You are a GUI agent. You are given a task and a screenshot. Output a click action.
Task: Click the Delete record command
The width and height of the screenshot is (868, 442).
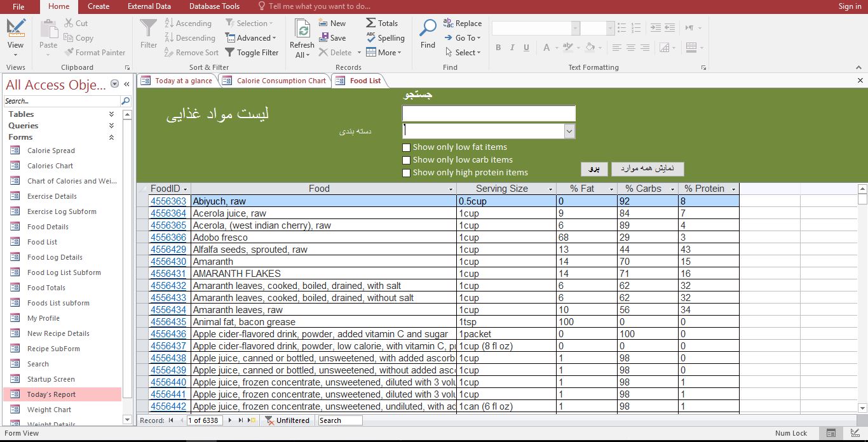335,53
